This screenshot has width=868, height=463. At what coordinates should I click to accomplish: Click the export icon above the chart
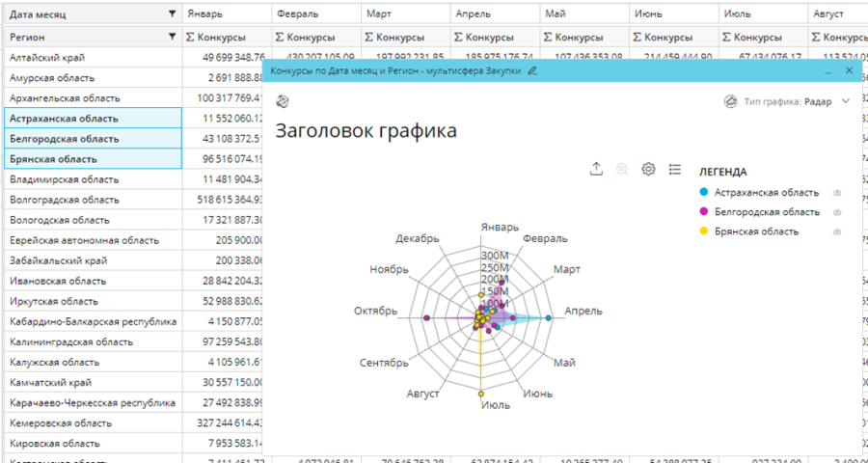[596, 169]
